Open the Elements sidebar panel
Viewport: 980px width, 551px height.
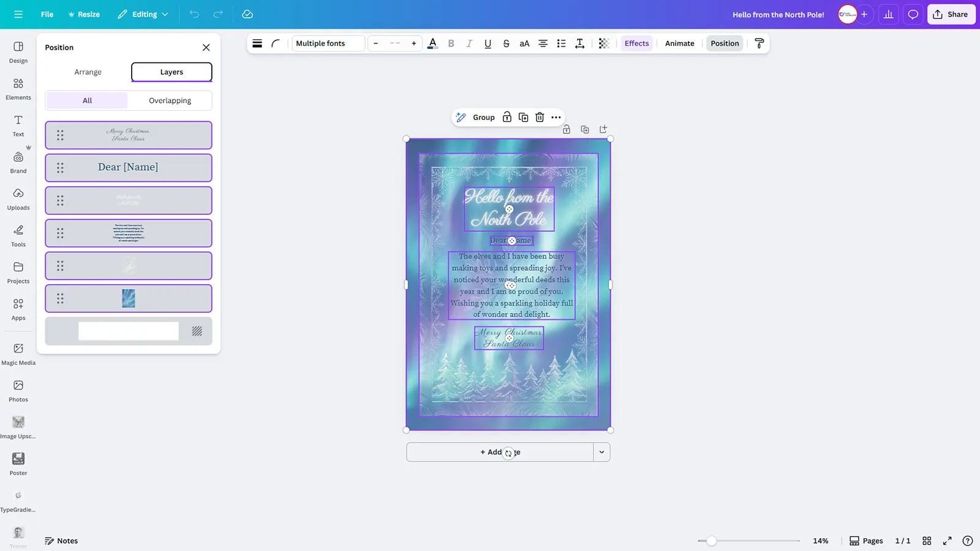18,89
